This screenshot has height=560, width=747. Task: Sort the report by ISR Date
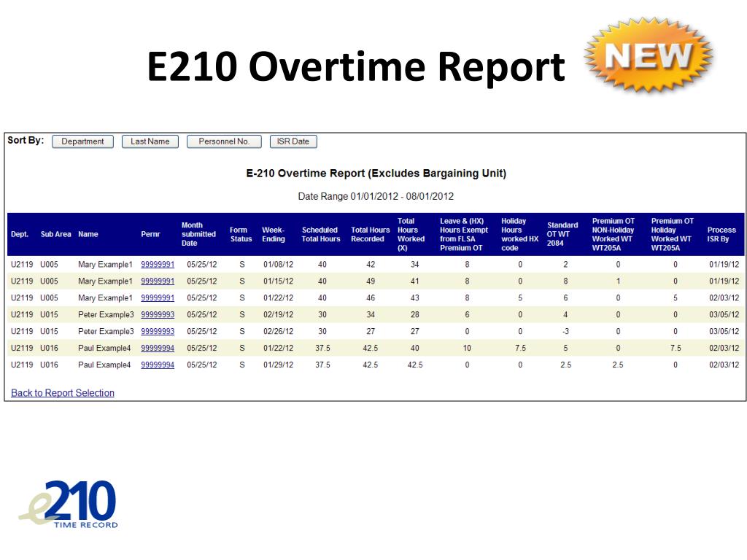pyautogui.click(x=293, y=141)
